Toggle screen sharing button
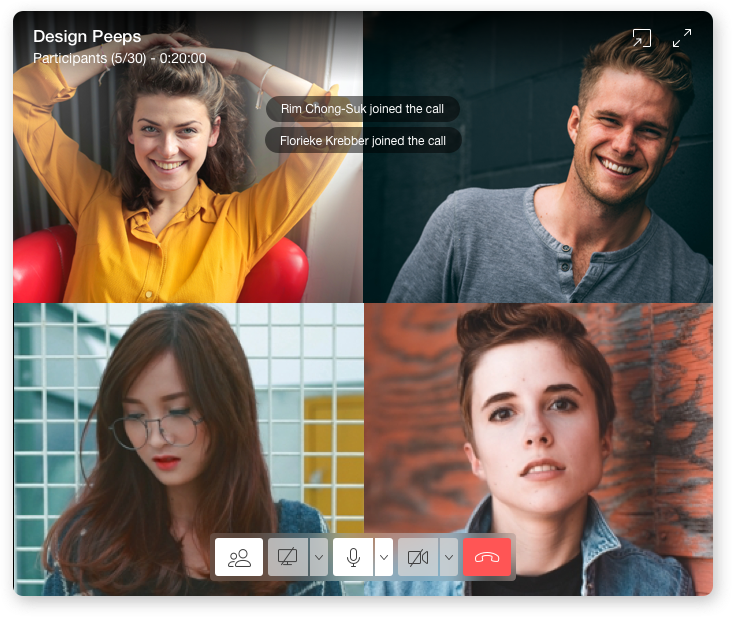 [288, 557]
